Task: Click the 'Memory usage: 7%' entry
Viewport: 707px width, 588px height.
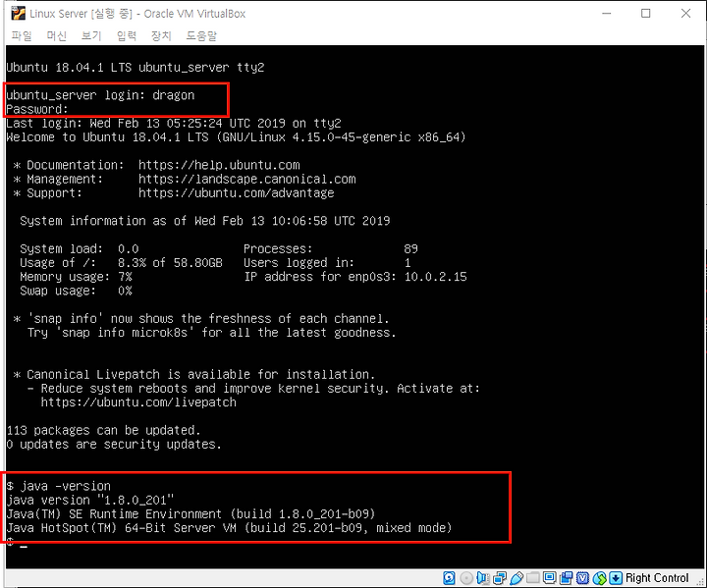Action: (x=76, y=277)
